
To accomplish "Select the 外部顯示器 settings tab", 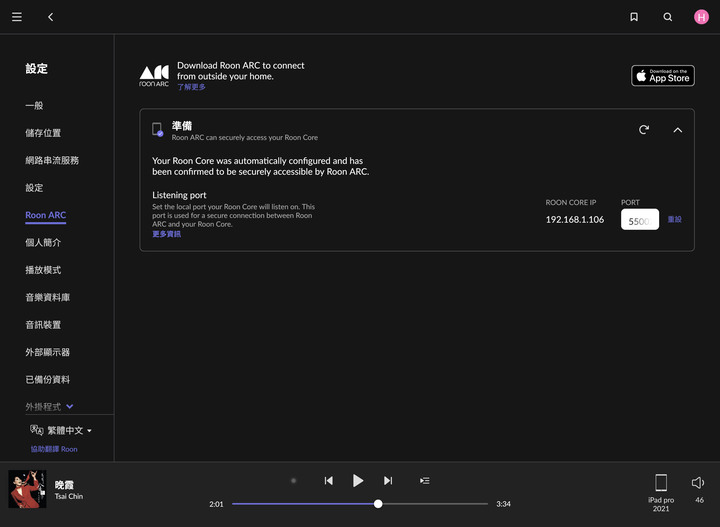I will (47, 352).
